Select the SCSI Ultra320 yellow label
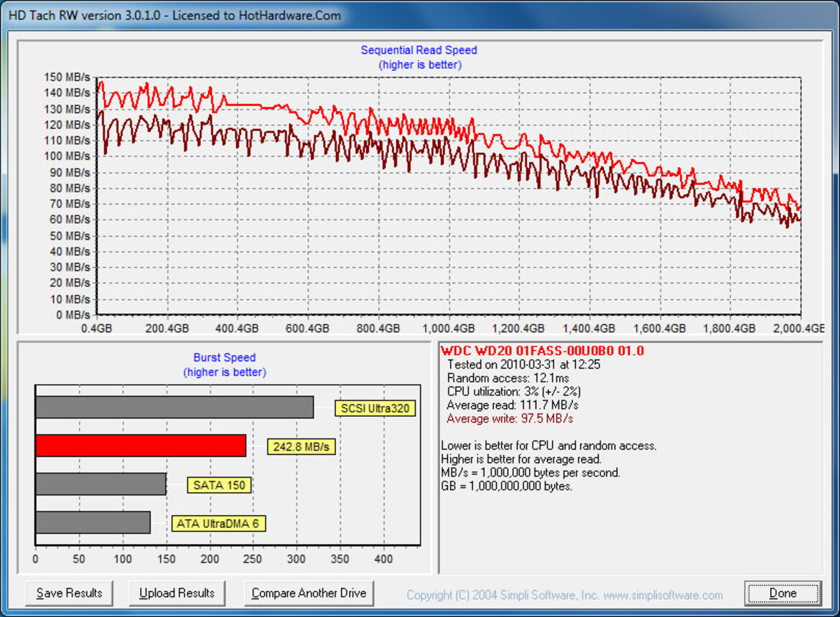The image size is (840, 617). click(375, 408)
